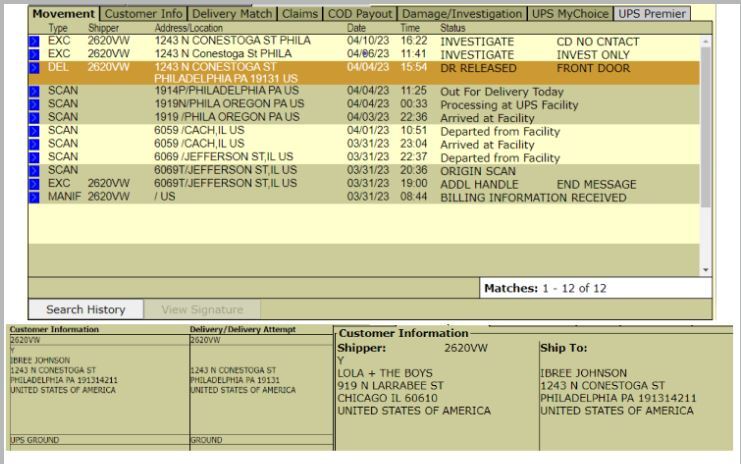741x464 pixels.
Task: Click IBREE JOHNSON under Ship To
Action: click(584, 373)
